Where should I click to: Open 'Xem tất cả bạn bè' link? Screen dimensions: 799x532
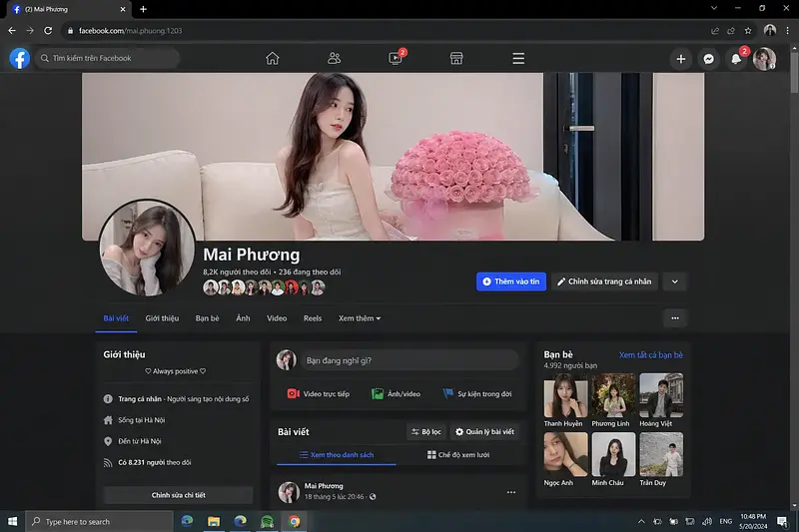pyautogui.click(x=650, y=354)
